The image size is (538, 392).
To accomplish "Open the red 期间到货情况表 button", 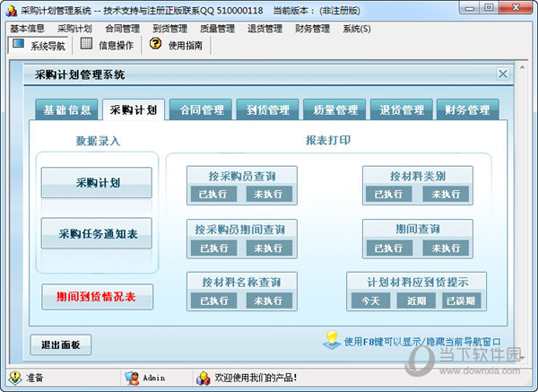I will click(x=98, y=297).
